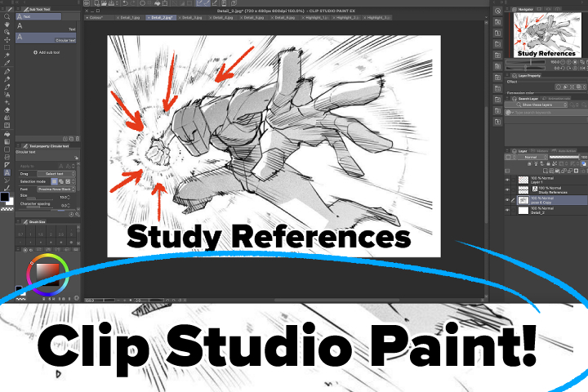Screen dimensions: 588x392
Task: Select the Decoration sparkle tool
Action: (x=7, y=102)
